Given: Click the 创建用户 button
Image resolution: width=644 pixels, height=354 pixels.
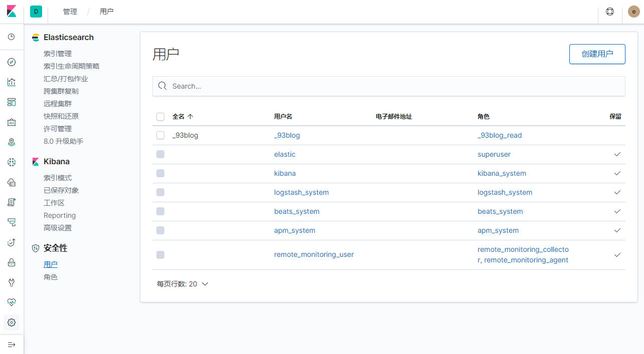Looking at the screenshot, I should (597, 54).
